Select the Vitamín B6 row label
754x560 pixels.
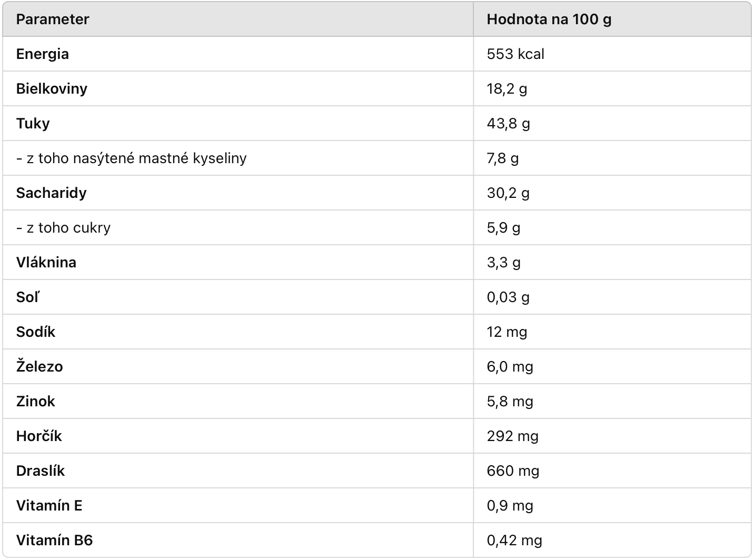point(54,541)
